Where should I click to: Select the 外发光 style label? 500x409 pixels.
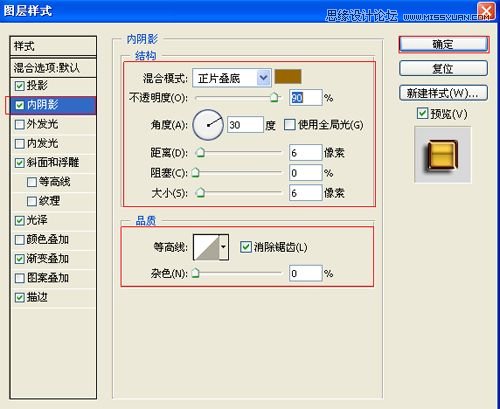[42, 124]
